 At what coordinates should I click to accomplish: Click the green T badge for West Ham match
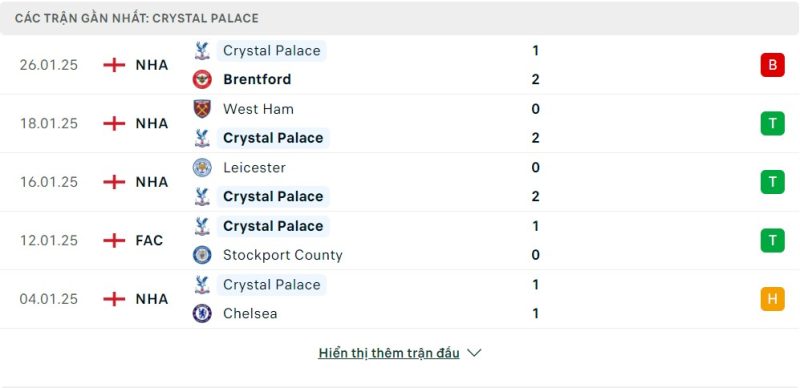[772, 124]
